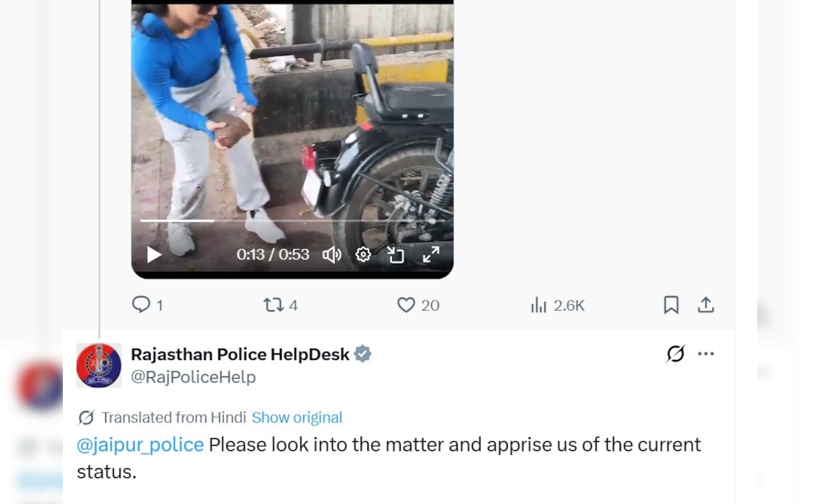Click the blue verified badge
The height and width of the screenshot is (504, 820).
[363, 354]
